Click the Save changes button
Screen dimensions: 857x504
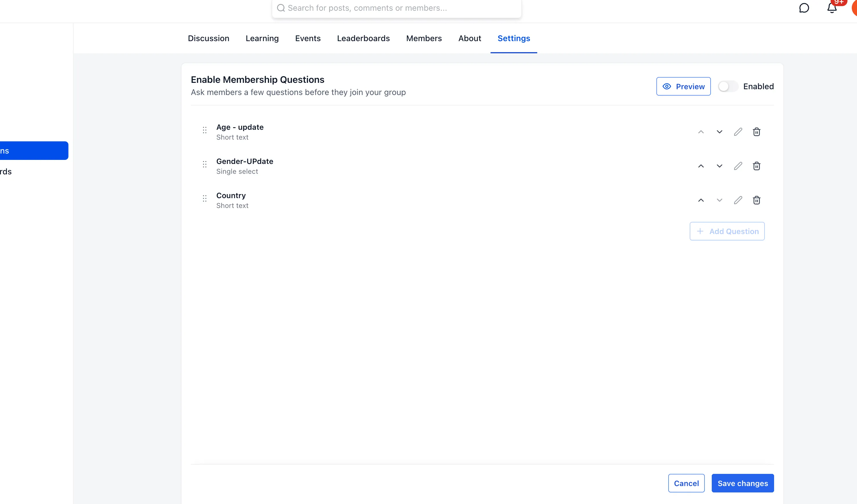point(743,483)
